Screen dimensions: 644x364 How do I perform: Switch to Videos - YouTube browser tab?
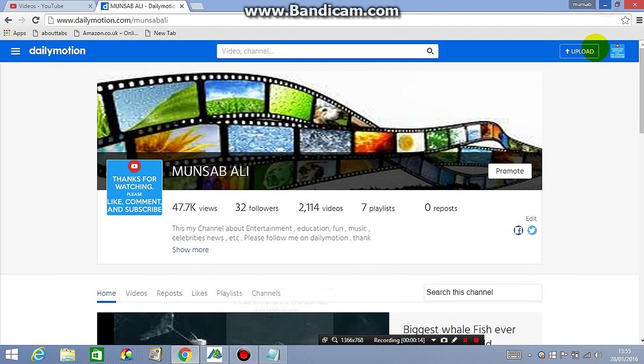click(x=47, y=6)
